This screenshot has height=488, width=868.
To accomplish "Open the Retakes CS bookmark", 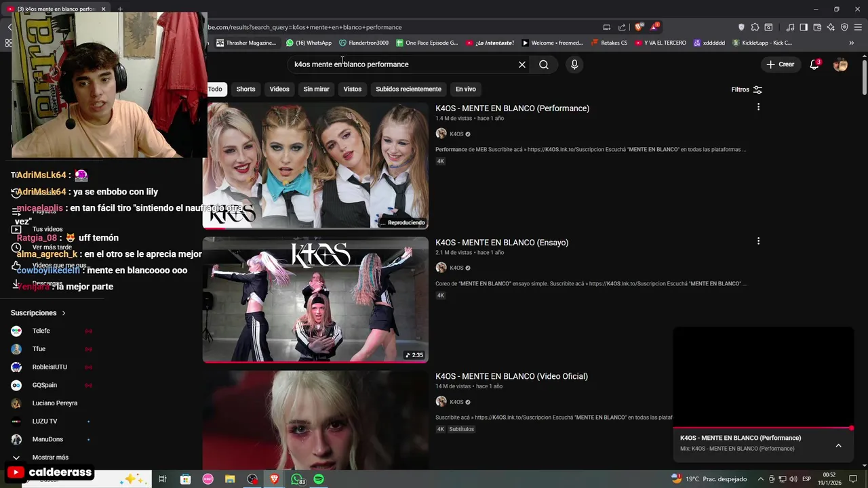I will tap(609, 43).
